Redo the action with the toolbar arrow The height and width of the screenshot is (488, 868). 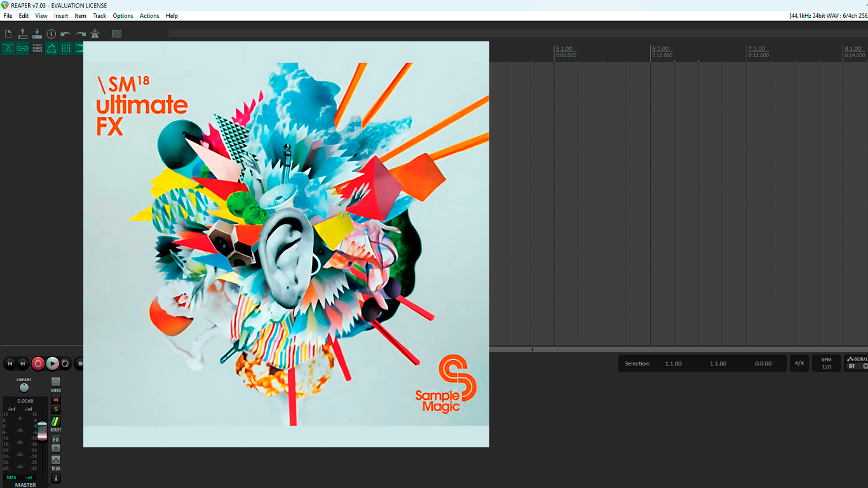point(81,34)
